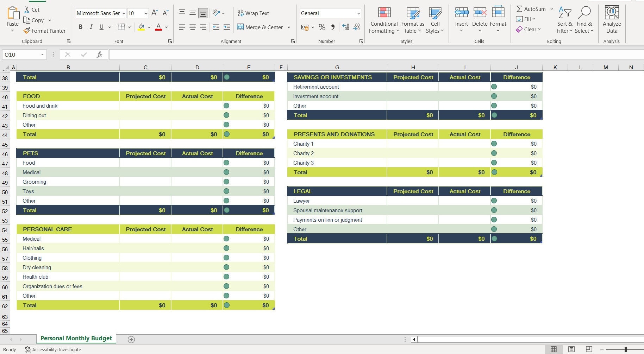The height and width of the screenshot is (354, 644).
Task: Open the font name dropdown
Action: (x=124, y=13)
